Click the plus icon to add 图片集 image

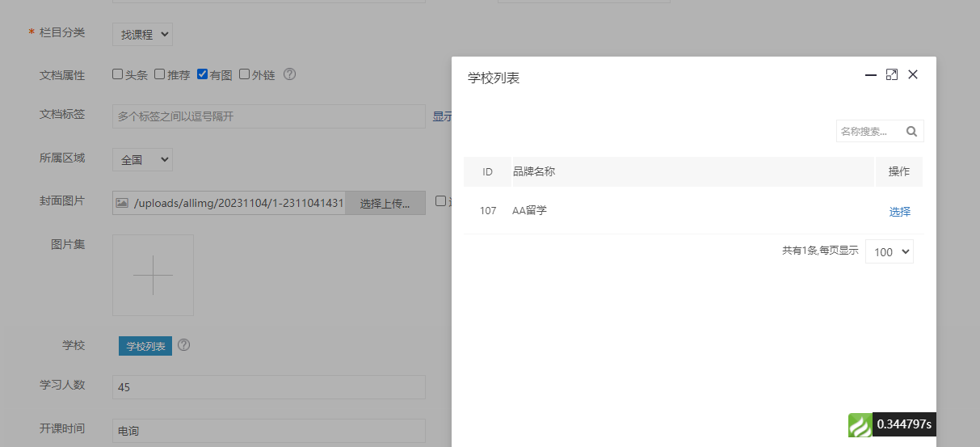tap(153, 275)
